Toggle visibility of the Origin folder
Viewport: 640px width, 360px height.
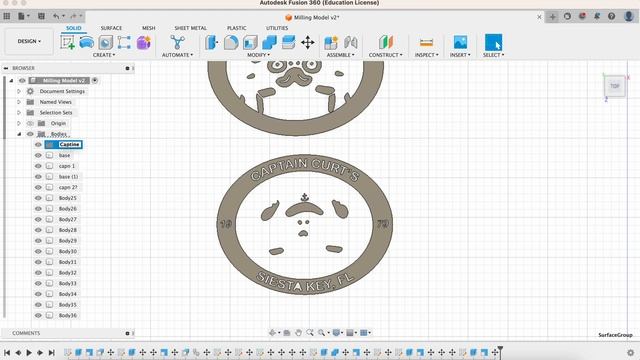(x=30, y=123)
